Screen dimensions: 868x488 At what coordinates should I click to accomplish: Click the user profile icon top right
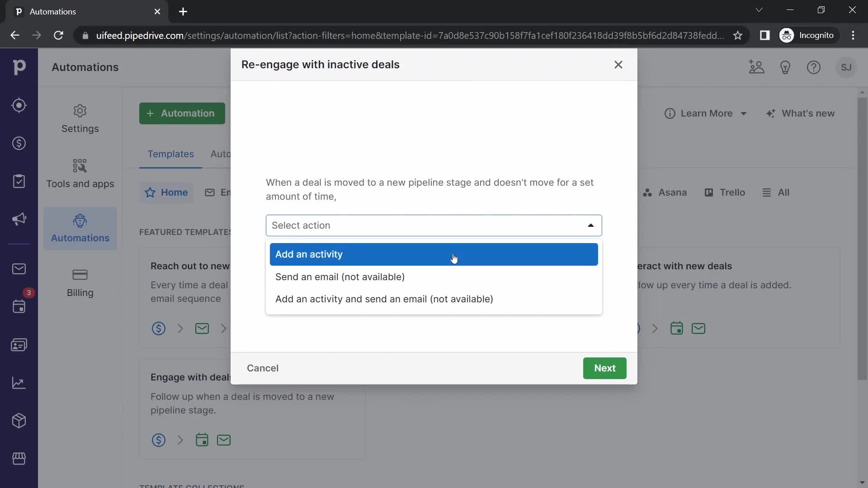coord(845,67)
